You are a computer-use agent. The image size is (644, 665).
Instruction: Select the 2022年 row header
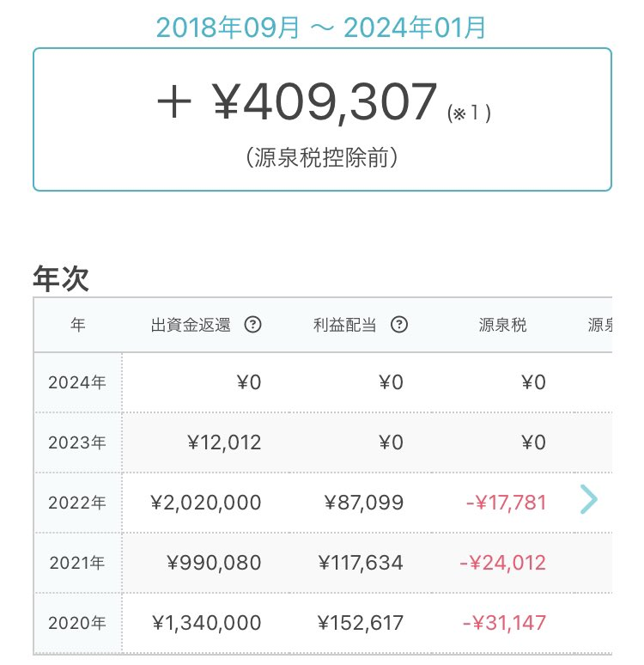coord(77,503)
